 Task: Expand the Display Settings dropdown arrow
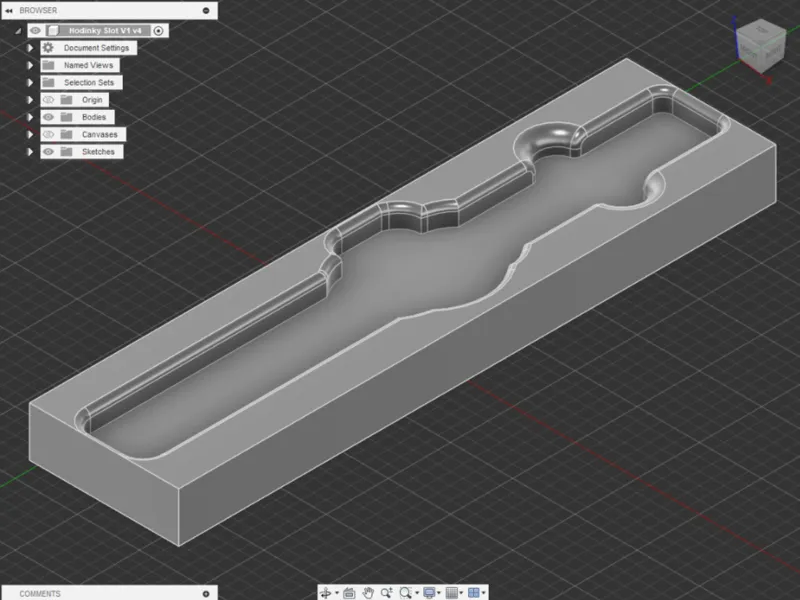click(439, 593)
